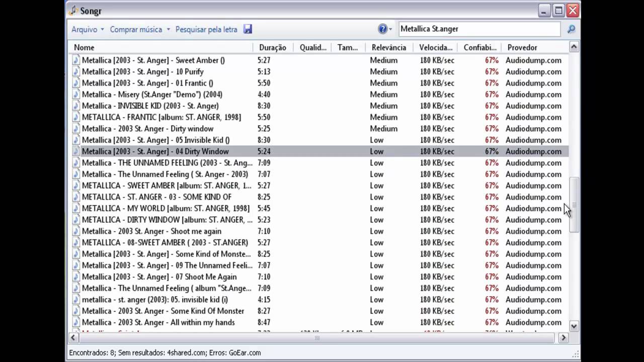This screenshot has height=362, width=644.
Task: Sort by Confiabilidade column header
Action: 479,47
